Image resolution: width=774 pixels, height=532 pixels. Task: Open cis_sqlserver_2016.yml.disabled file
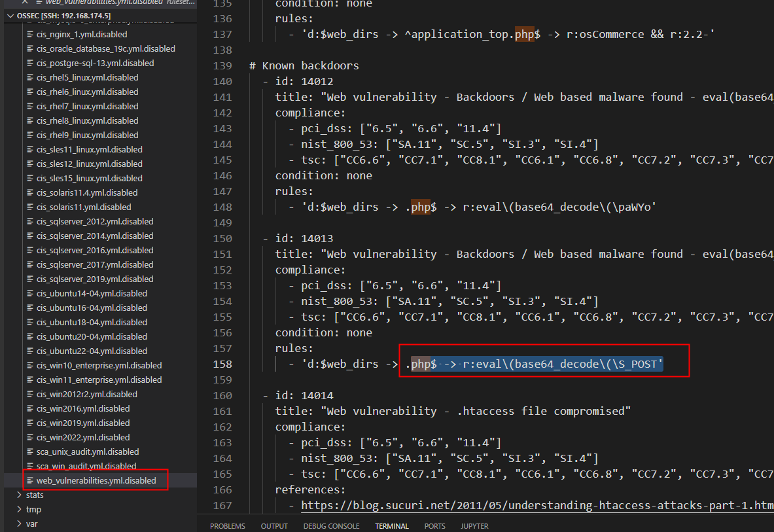click(95, 250)
